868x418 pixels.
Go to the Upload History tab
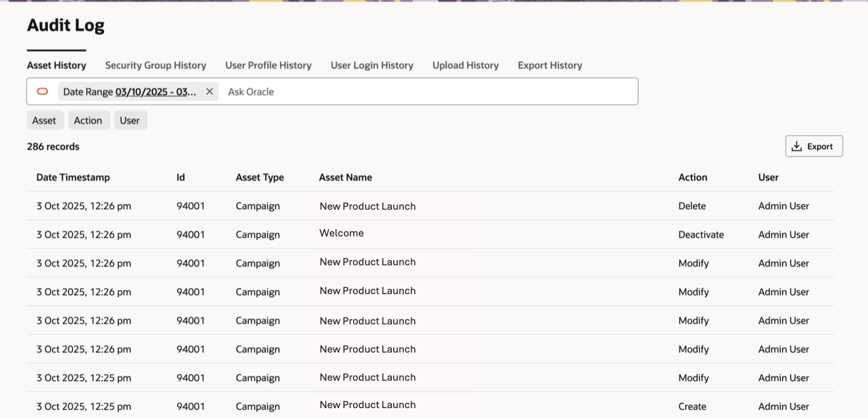click(x=465, y=65)
